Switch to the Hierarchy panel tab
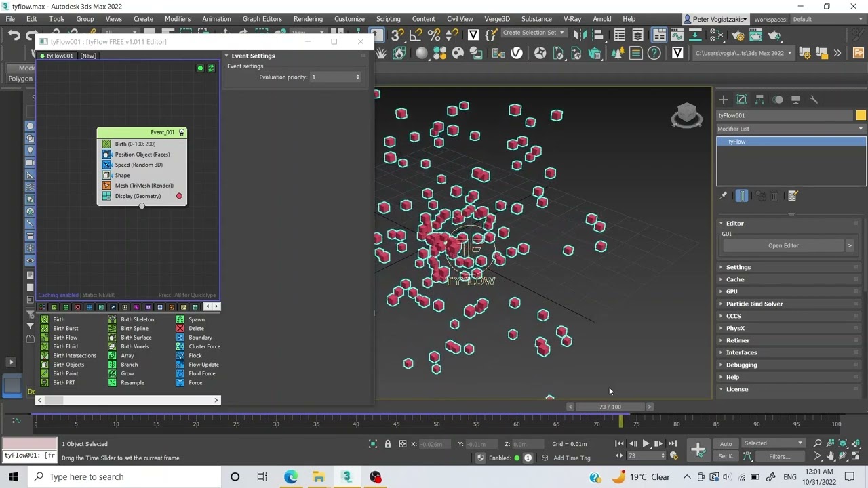868x488 pixels. (x=760, y=100)
